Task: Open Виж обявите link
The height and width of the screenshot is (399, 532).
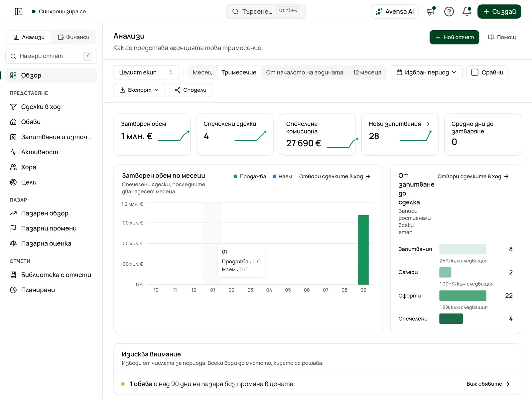Action: [488, 384]
